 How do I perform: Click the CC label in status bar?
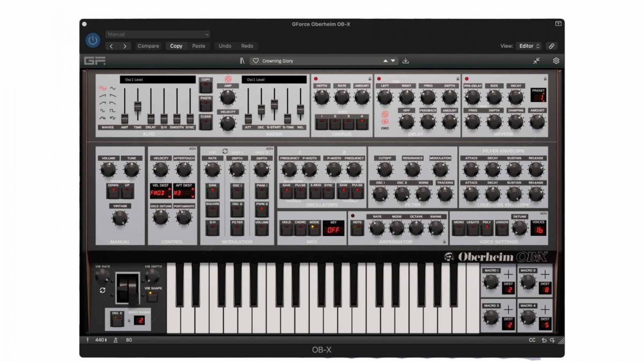(x=532, y=340)
